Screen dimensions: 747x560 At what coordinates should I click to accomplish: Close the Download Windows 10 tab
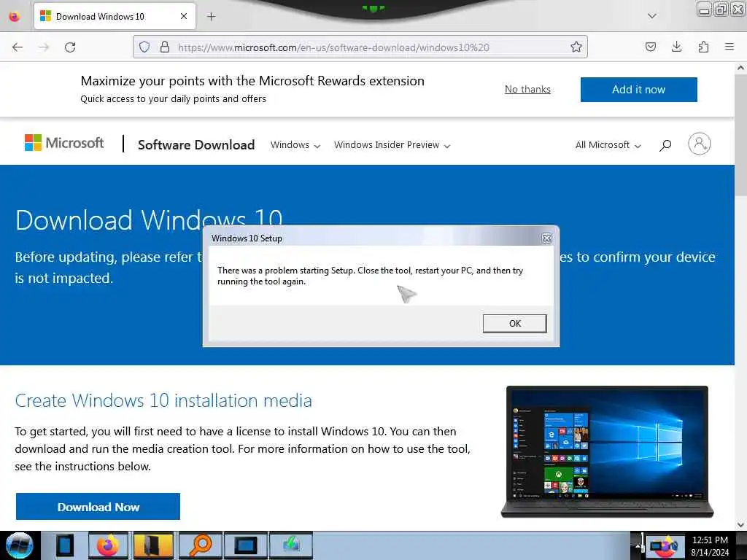[x=184, y=16]
